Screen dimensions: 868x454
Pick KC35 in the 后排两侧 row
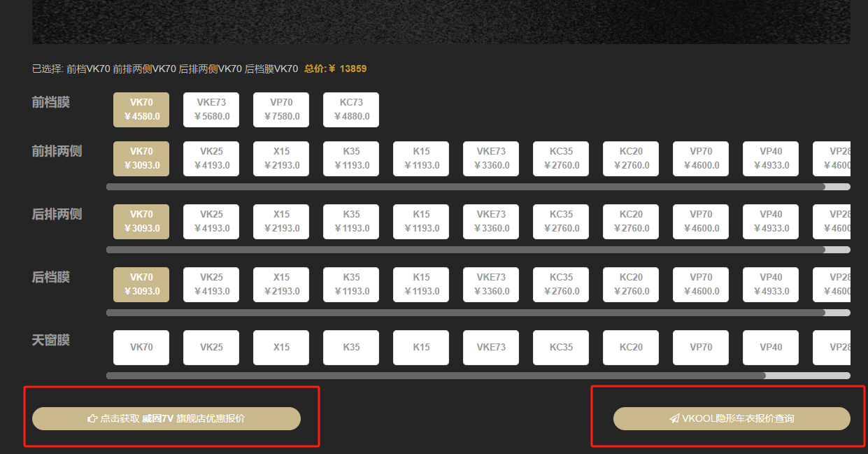click(561, 222)
